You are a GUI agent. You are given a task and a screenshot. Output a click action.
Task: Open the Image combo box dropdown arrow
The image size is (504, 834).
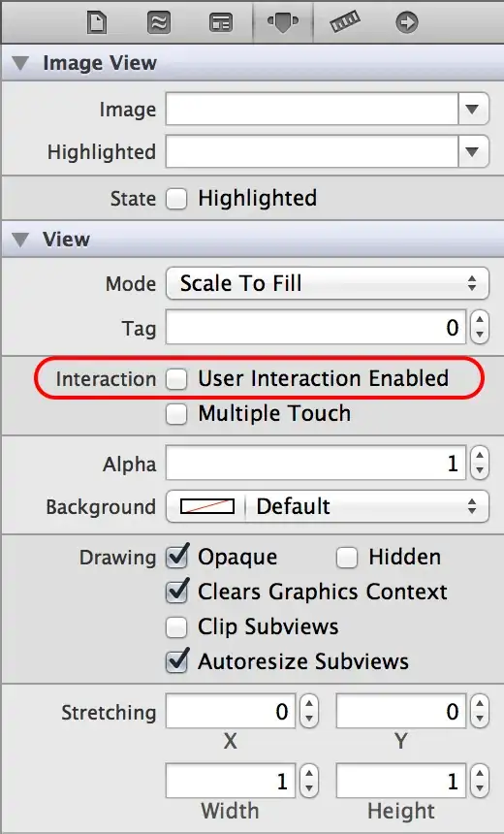tap(473, 109)
